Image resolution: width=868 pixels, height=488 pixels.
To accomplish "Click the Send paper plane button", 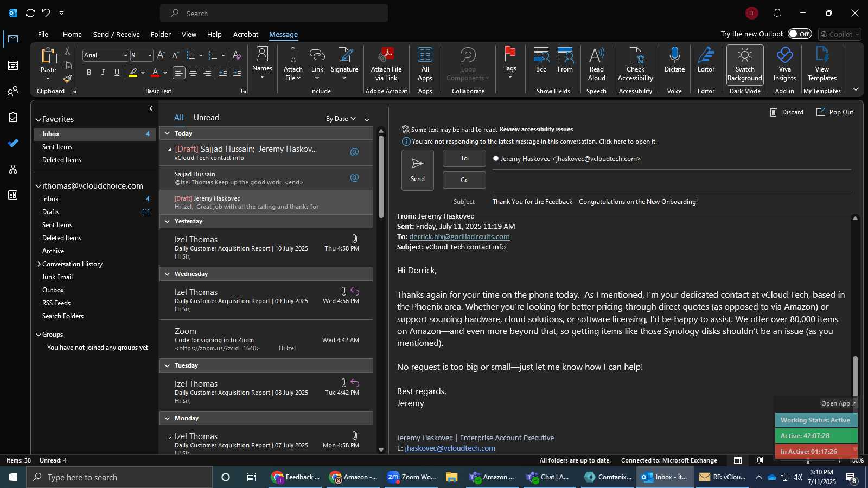I will click(x=418, y=170).
